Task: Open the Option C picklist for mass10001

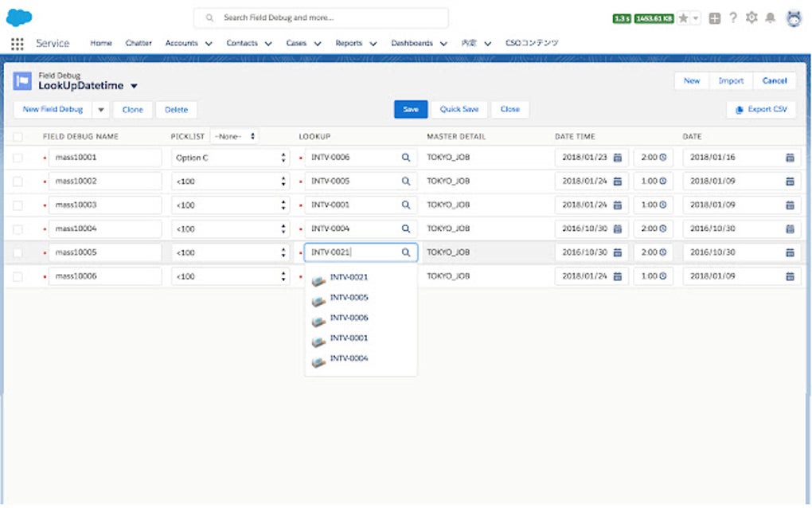Action: click(x=230, y=158)
